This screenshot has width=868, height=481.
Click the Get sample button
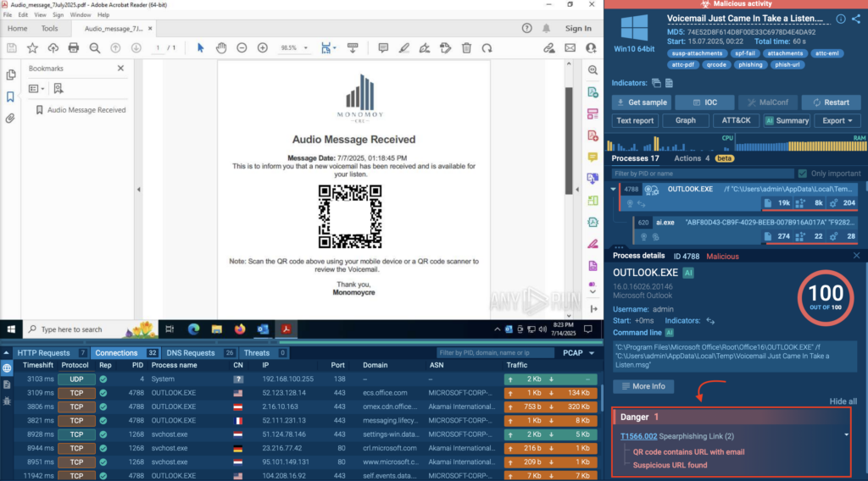[x=642, y=102]
